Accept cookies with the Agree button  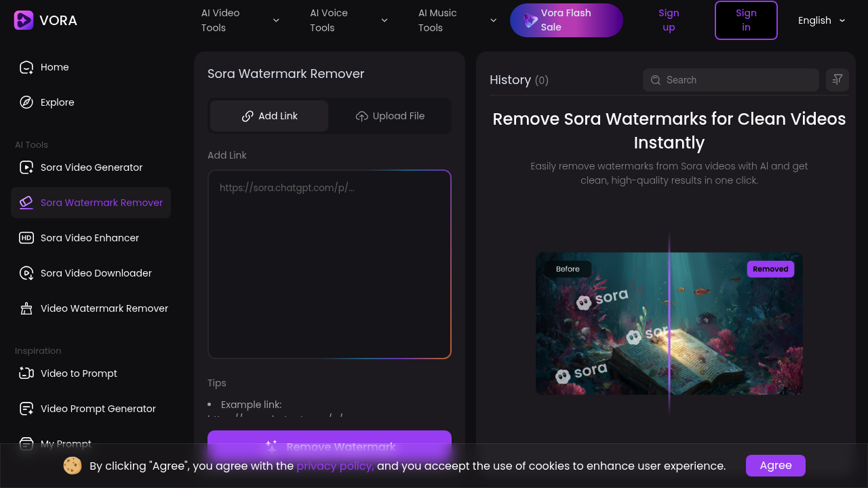pyautogui.click(x=775, y=466)
